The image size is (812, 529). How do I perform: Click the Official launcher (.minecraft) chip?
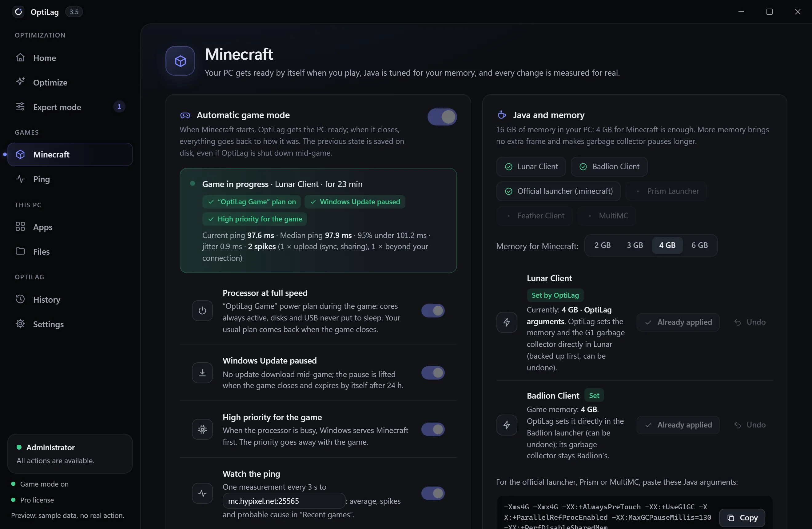[558, 191]
